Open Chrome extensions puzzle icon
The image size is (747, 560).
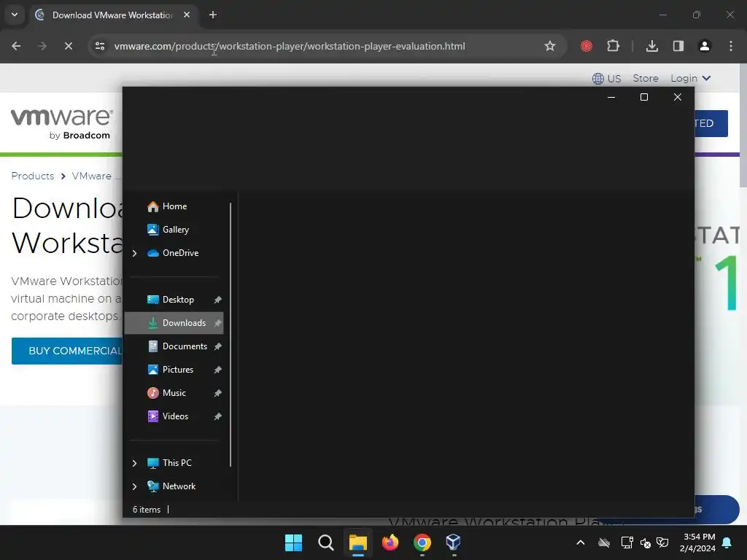tap(613, 46)
